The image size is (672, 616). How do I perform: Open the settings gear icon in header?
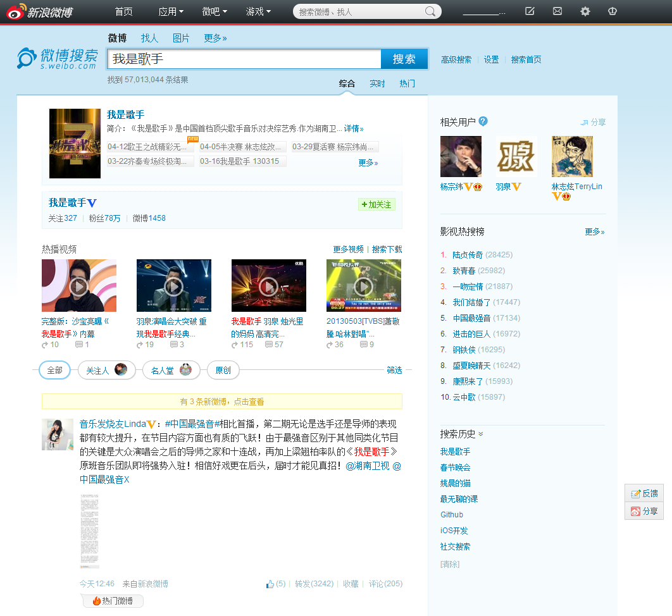click(585, 11)
